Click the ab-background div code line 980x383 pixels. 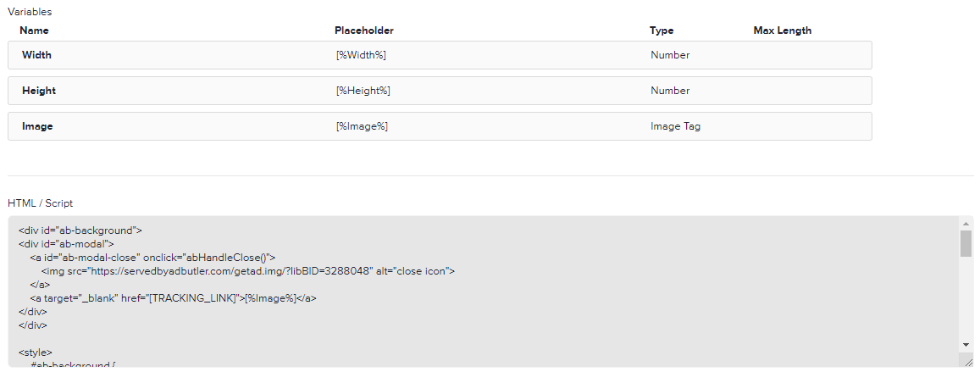[80, 230]
